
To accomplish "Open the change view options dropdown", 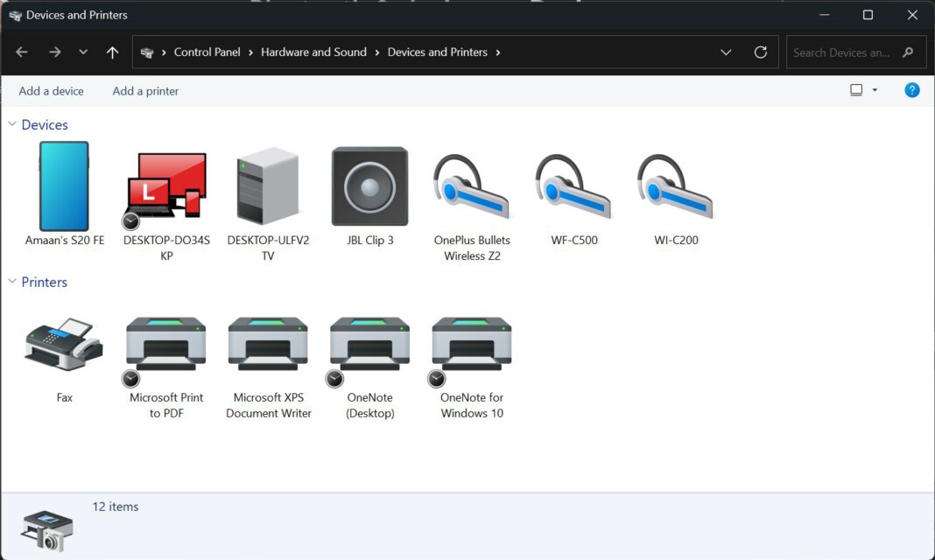I will tap(873, 89).
